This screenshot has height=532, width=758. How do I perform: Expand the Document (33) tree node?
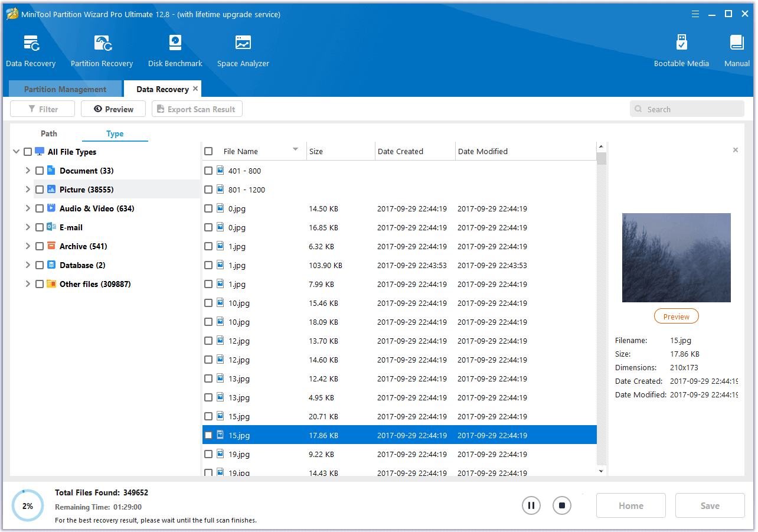point(27,171)
